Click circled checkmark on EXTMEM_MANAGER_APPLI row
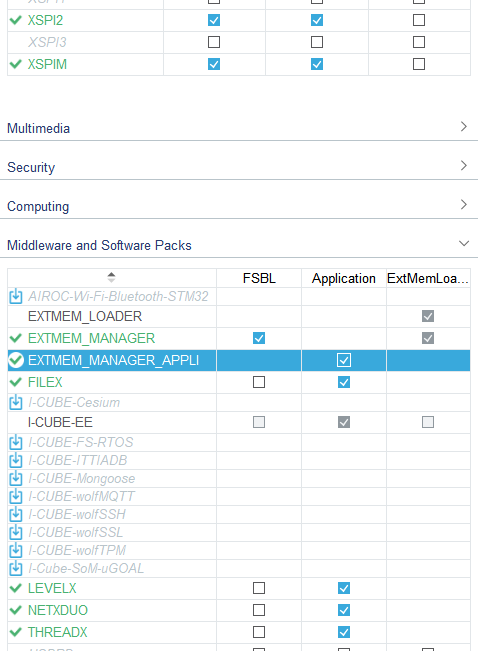 [x=16, y=360]
